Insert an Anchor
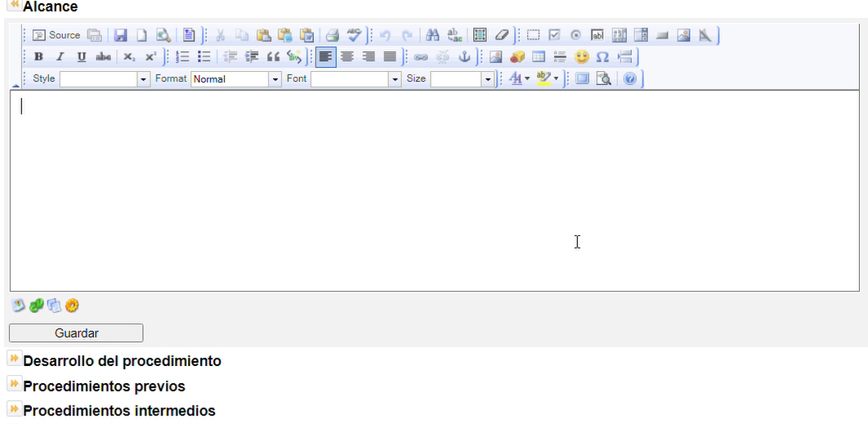868x424 pixels. [x=465, y=56]
